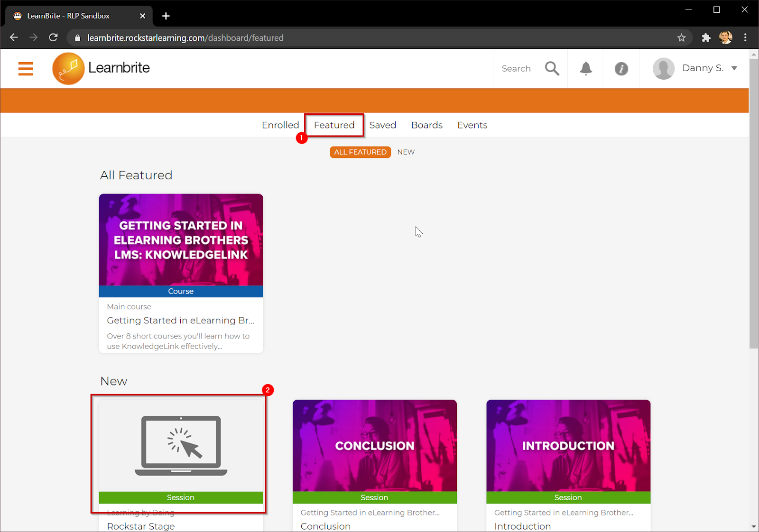
Task: Click the New section heading
Action: (x=114, y=381)
